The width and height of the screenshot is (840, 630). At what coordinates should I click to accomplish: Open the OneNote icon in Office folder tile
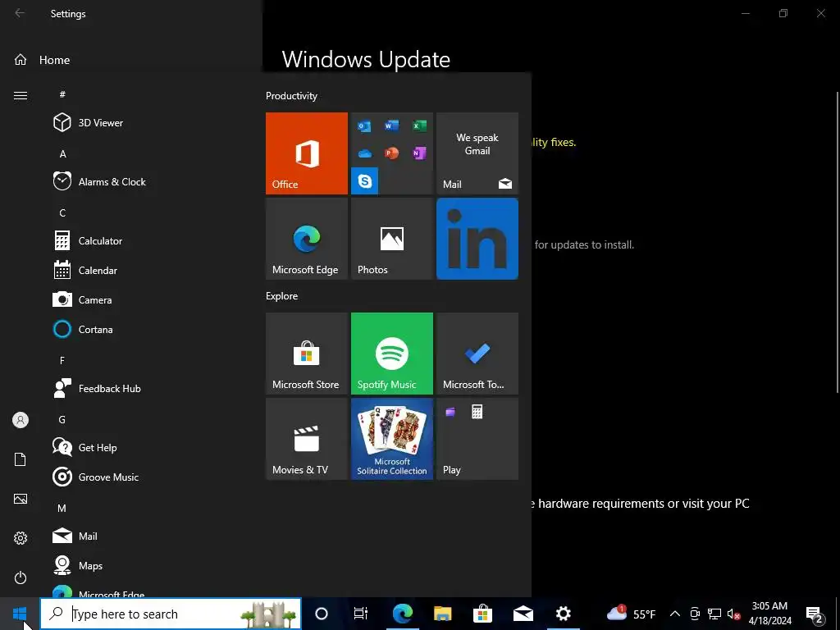pos(419,153)
